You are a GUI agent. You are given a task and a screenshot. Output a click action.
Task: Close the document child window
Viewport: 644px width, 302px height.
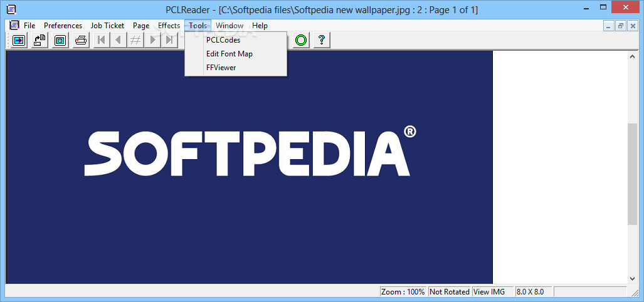(633, 26)
